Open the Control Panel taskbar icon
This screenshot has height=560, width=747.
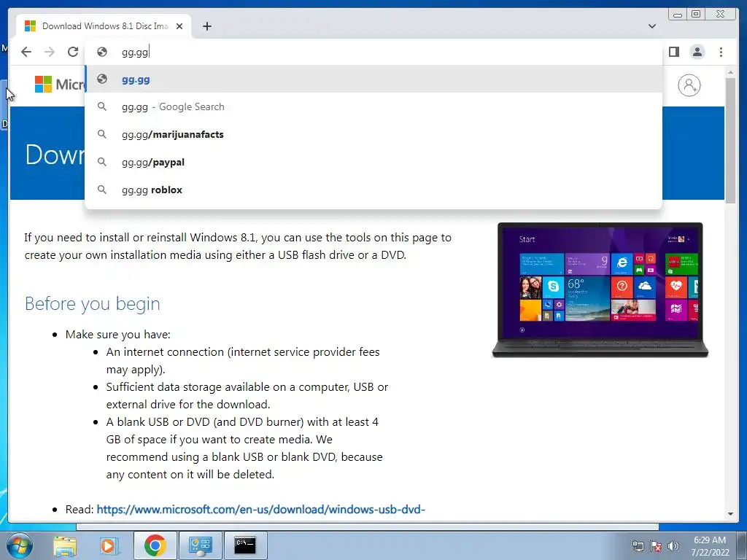(200, 545)
